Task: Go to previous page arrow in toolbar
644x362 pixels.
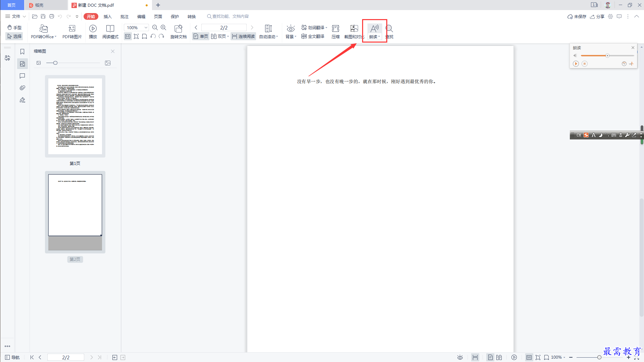Action: pyautogui.click(x=196, y=27)
